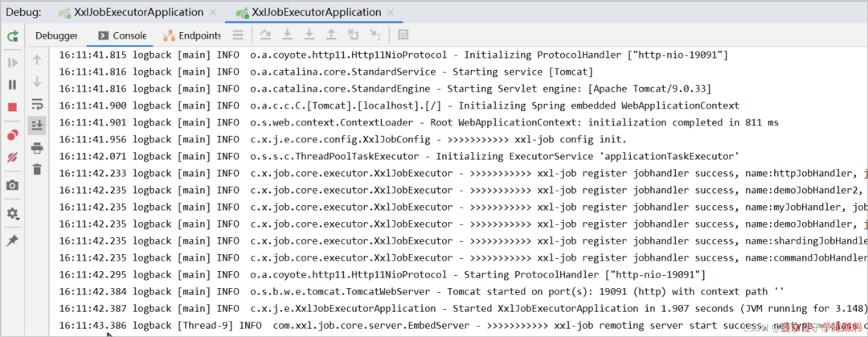Click the 'Starting service [Tomcat]' log line
Image resolution: width=868 pixels, height=337 pixels.
[326, 72]
